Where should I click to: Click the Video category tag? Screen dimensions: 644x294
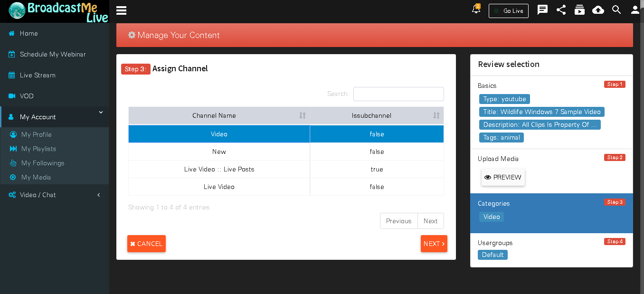coord(492,217)
